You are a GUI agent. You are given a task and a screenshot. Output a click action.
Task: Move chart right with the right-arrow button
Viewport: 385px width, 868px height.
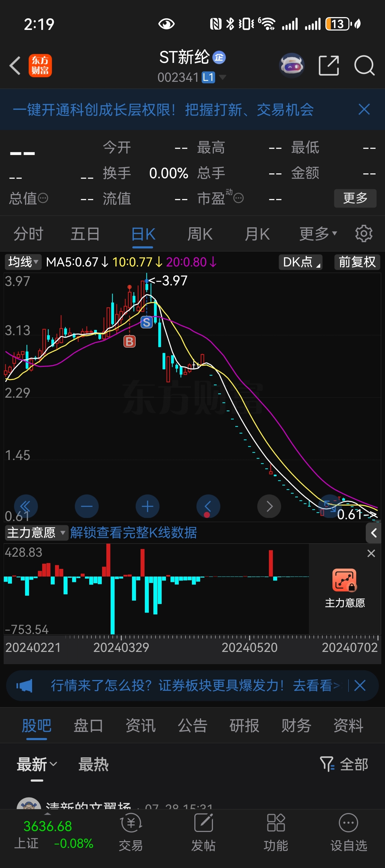tap(269, 506)
